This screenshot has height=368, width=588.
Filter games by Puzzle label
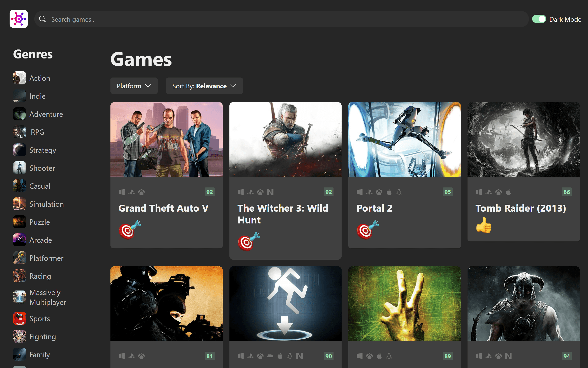tap(40, 222)
